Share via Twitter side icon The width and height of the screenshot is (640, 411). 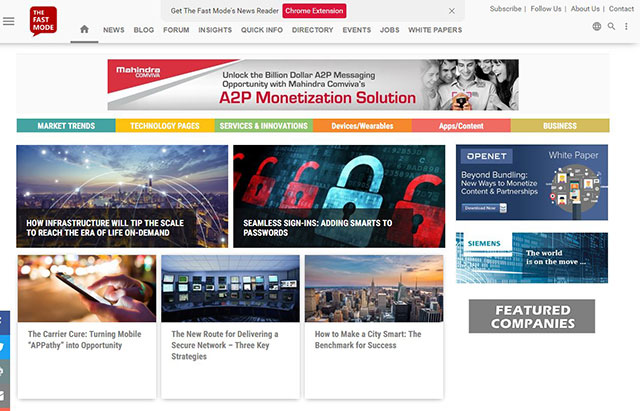(x=4, y=347)
